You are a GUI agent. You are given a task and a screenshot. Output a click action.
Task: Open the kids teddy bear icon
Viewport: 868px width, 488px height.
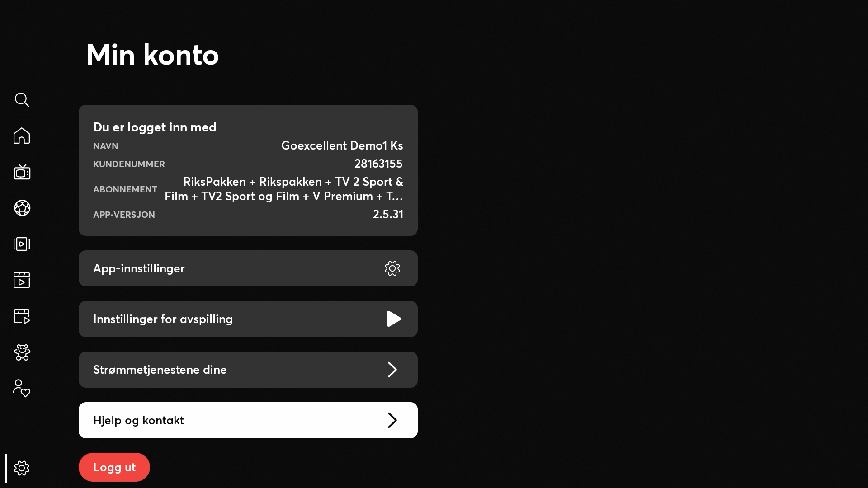point(22,352)
